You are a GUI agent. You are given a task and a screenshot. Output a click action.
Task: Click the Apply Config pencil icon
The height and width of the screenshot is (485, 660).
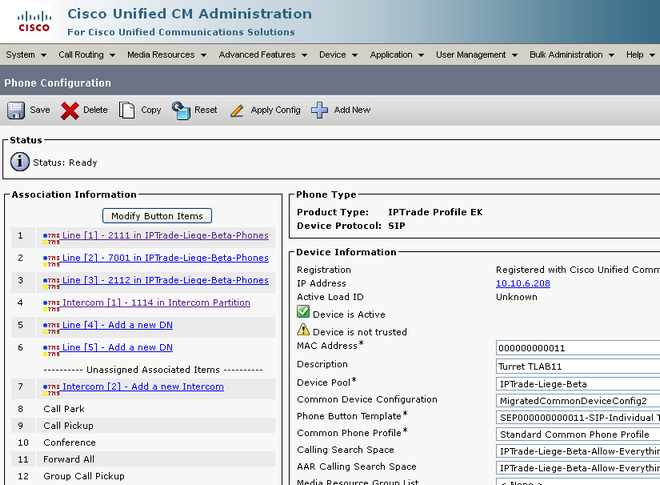point(237,111)
